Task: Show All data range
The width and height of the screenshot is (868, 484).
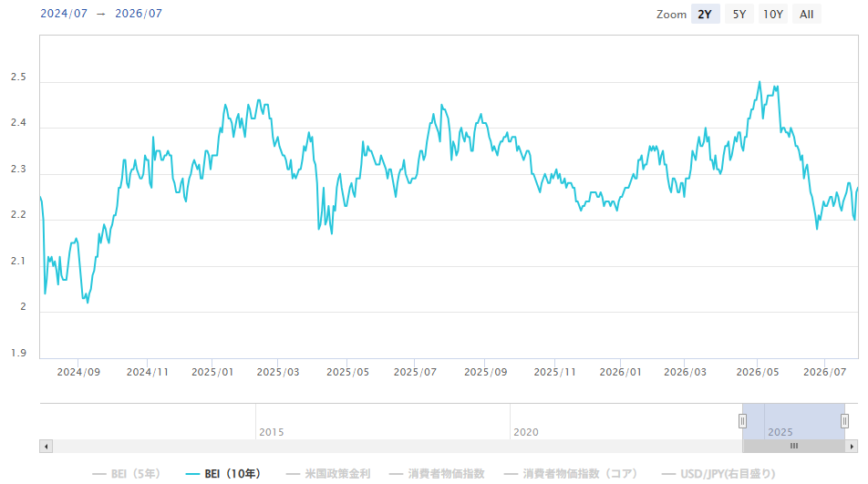Action: point(807,15)
